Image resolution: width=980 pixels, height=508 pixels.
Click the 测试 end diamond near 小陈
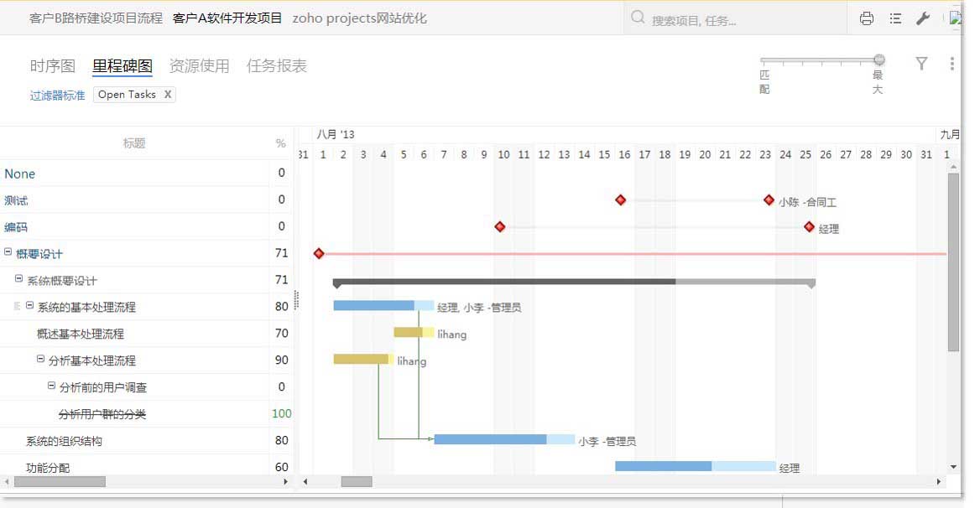tap(769, 200)
